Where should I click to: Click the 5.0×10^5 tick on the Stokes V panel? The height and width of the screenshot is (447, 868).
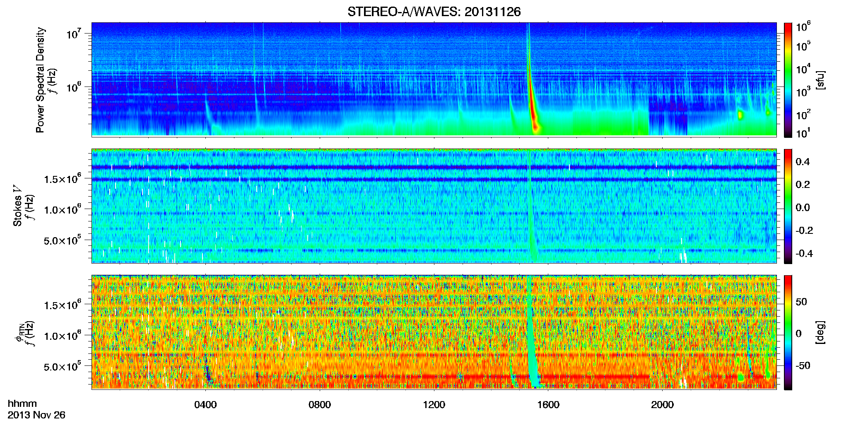(63, 240)
